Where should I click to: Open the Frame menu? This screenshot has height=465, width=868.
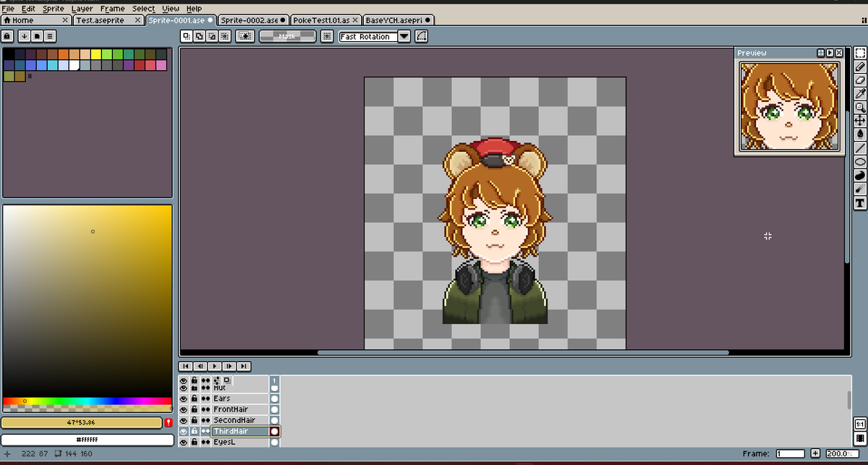pos(112,9)
